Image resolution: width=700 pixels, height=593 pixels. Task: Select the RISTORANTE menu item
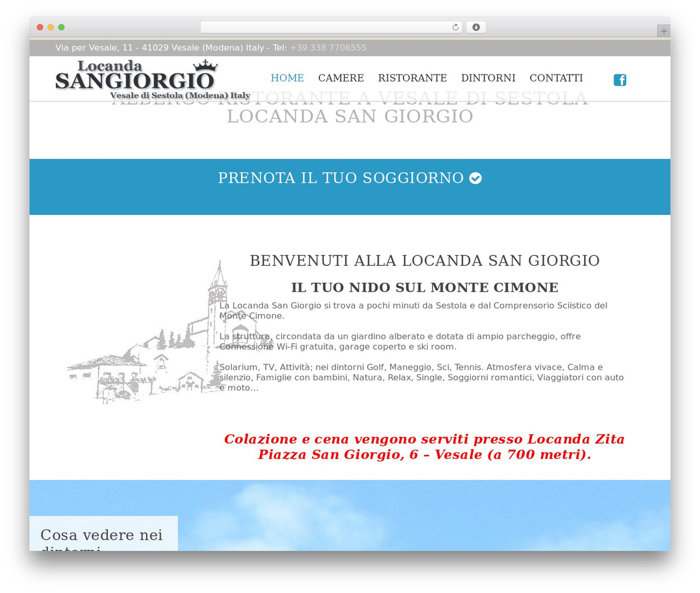[x=412, y=78]
